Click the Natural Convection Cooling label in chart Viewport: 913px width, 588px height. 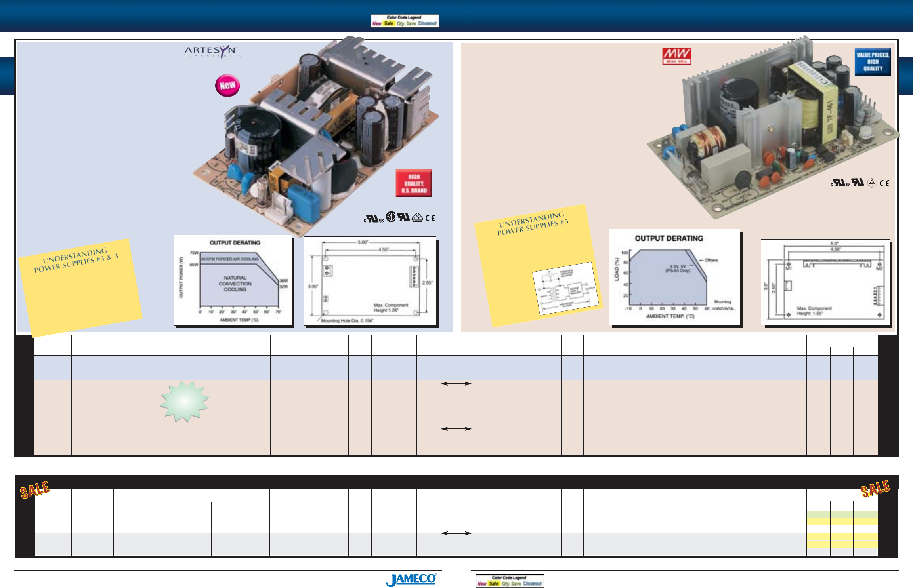[235, 284]
